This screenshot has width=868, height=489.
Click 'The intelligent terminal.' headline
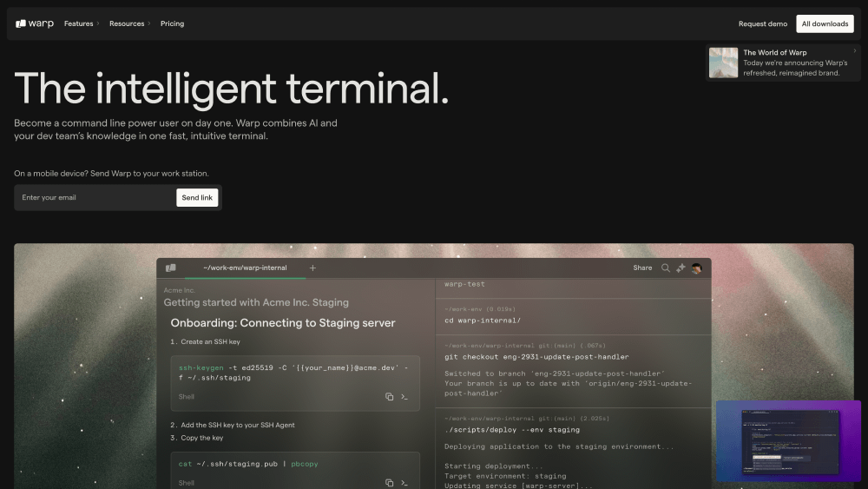click(x=232, y=88)
